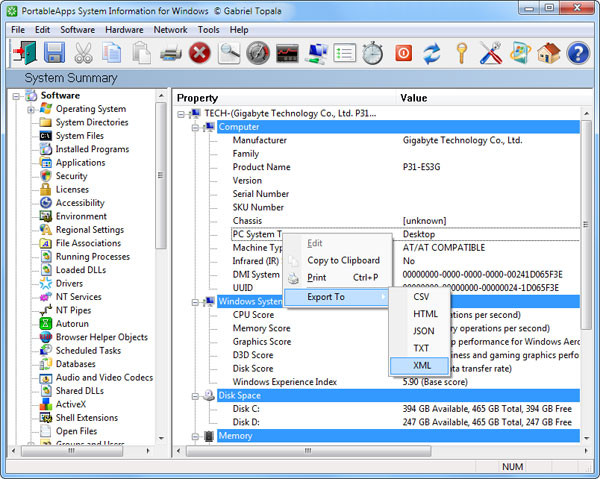Screen dimensions: 600x479
Task: Open the Edit menu
Action: pyautogui.click(x=42, y=30)
